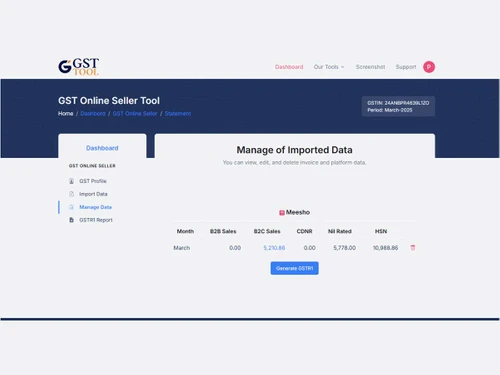500x375 pixels.
Task: Open the B2C Sales value 5,210.86
Action: point(274,248)
